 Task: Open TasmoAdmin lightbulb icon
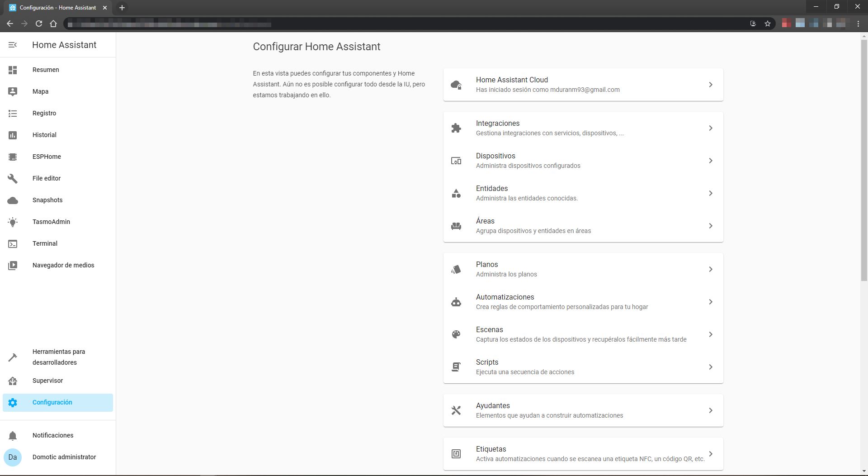pos(13,222)
